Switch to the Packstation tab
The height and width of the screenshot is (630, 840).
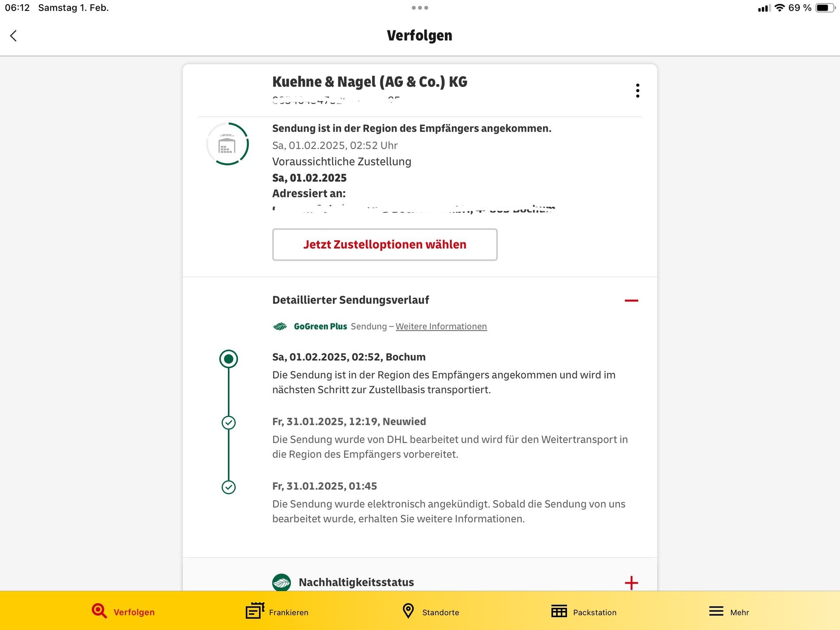[x=594, y=612]
